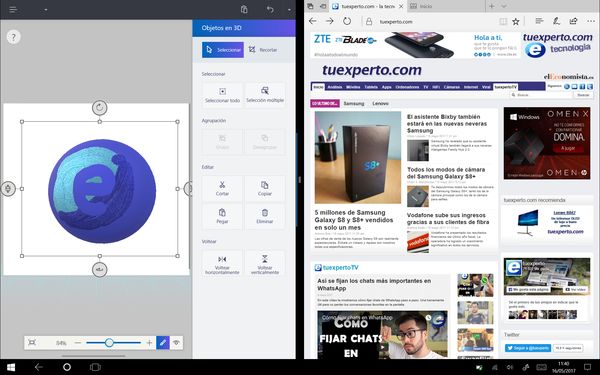Screen dimensions: 600x375
Task: Open the Windows Start button
Action: pos(11,367)
